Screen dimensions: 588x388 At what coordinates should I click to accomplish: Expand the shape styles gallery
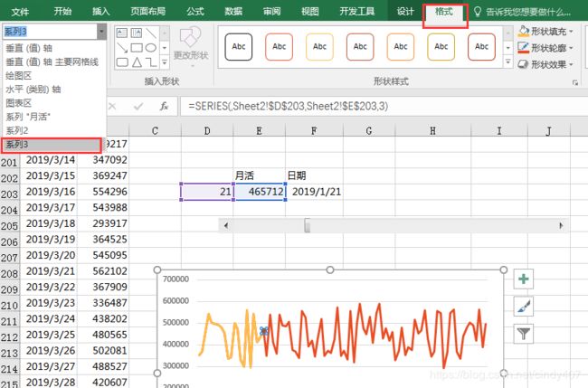507,62
